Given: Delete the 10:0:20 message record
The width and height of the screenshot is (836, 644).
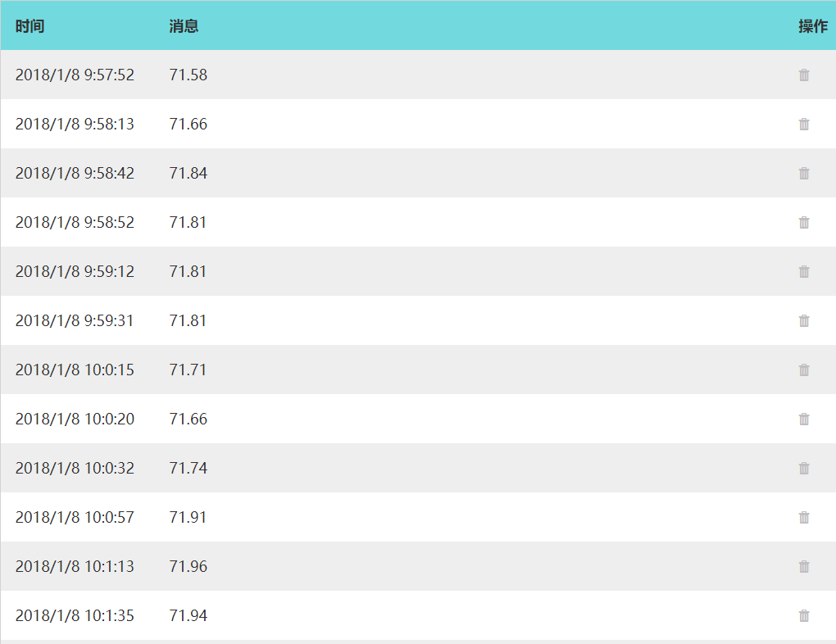Looking at the screenshot, I should pos(804,419).
